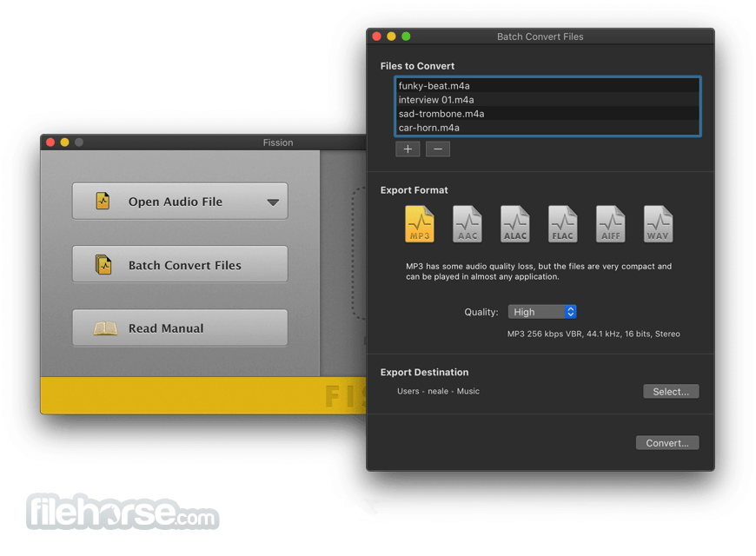Screen dimensions: 756x556
Task: Click the audio file icon on Open Audio File
Action: point(103,201)
